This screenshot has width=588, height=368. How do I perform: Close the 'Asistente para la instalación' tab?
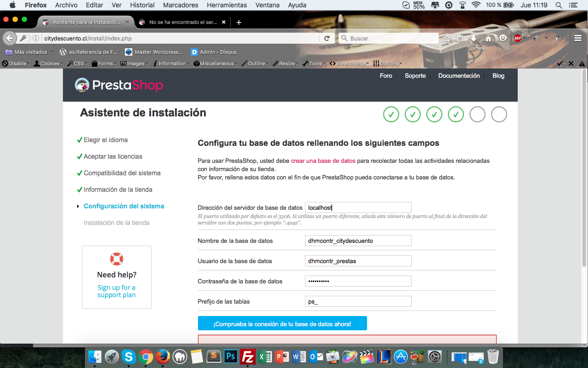point(127,22)
